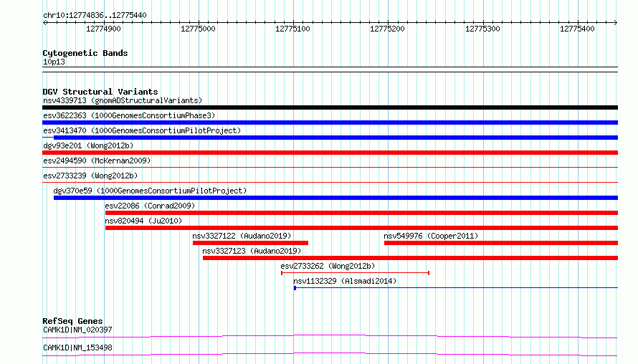638x364 pixels.
Task: Click the Cytogenetic Bands track heading
Action: point(85,53)
